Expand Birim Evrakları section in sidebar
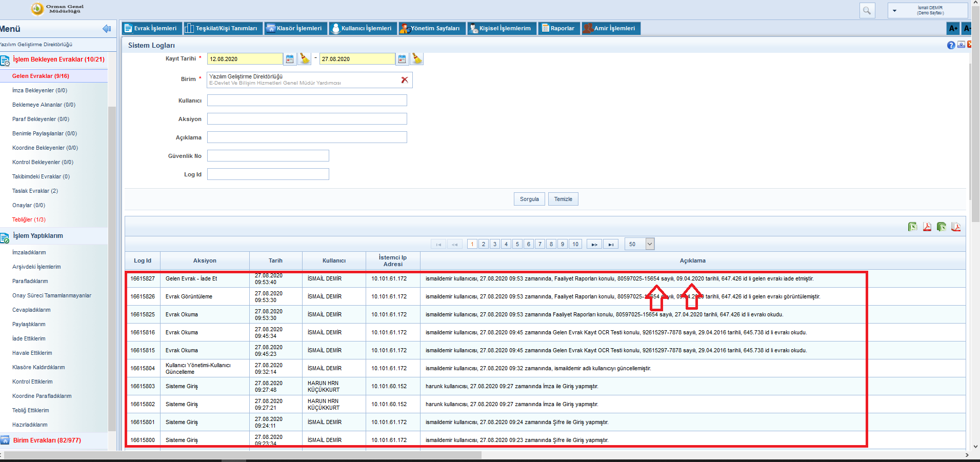The image size is (980, 462). 47,440
